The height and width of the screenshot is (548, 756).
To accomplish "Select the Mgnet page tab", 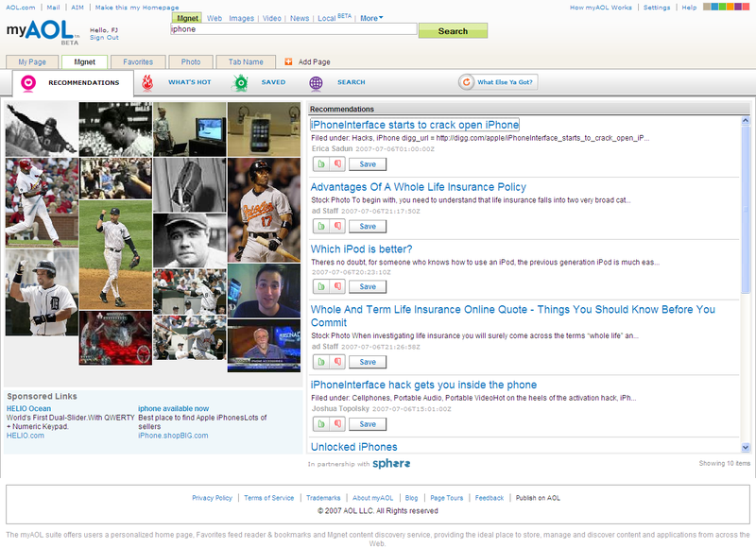I will click(84, 62).
